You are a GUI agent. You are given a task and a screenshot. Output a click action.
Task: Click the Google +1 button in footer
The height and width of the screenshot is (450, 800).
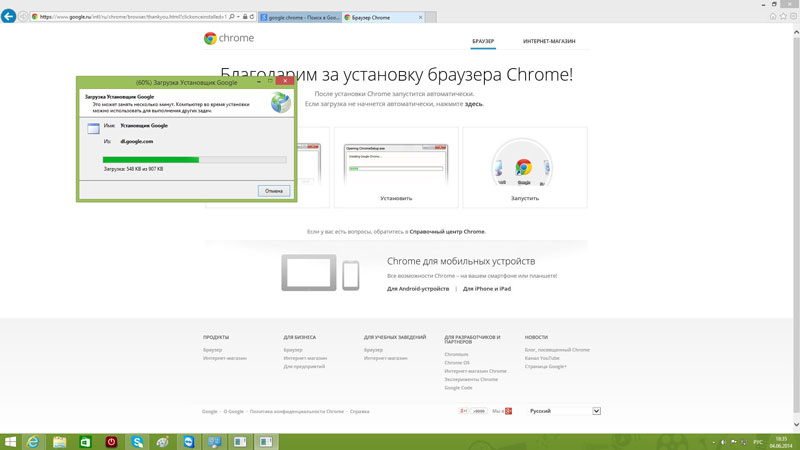point(464,411)
